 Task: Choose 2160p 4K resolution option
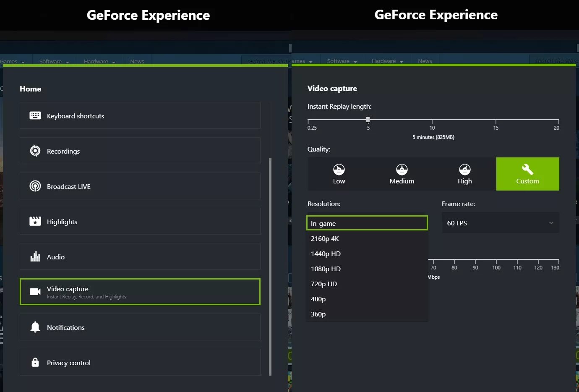pos(367,238)
